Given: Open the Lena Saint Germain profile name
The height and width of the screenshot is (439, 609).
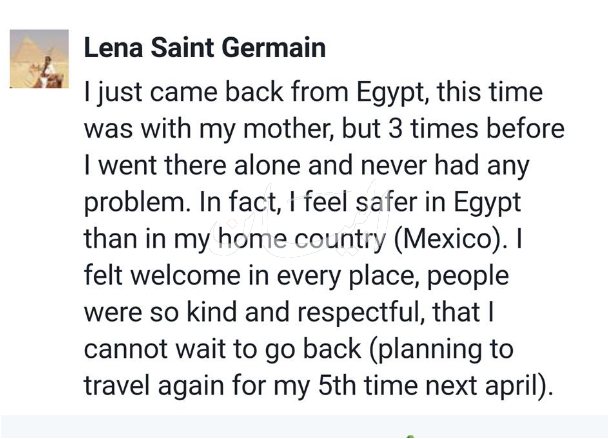Looking at the screenshot, I should 205,48.
